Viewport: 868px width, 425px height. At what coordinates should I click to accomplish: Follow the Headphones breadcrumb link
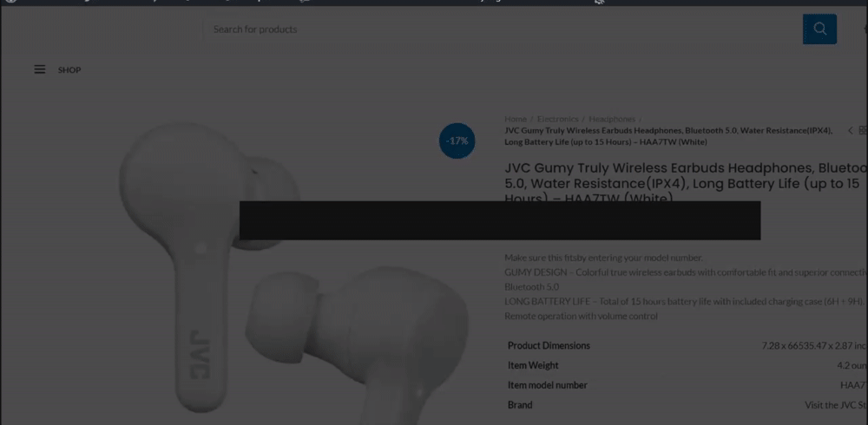[612, 119]
